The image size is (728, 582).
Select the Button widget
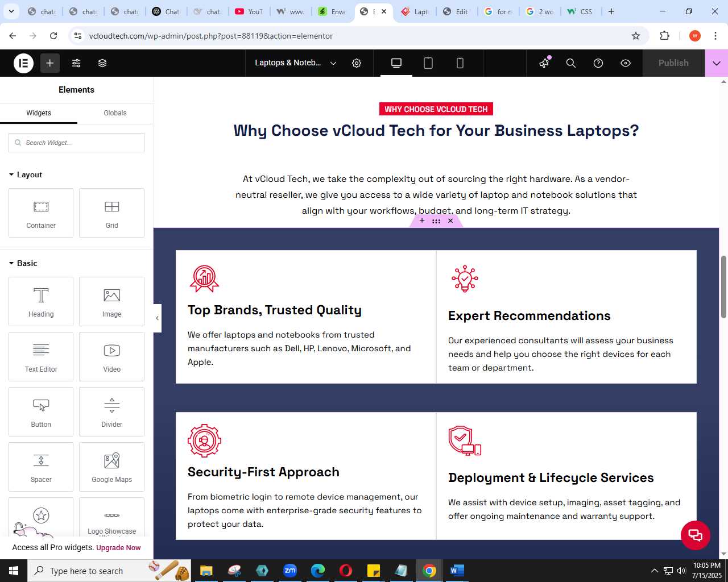tap(41, 411)
